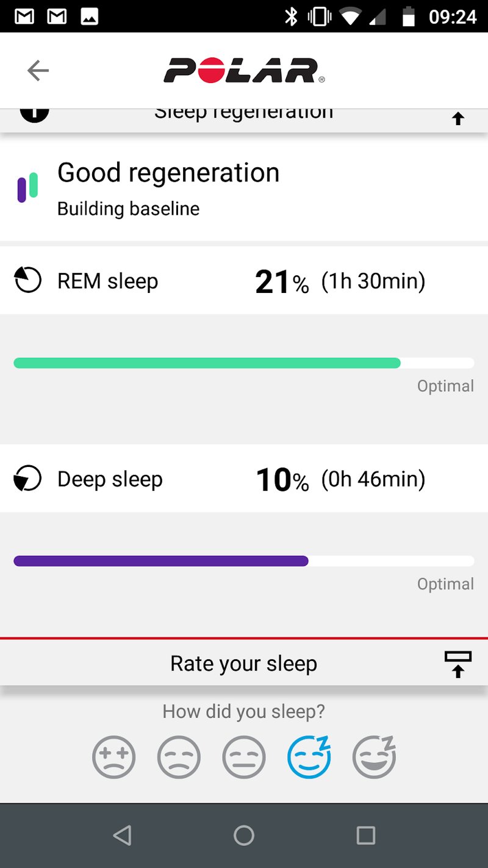The height and width of the screenshot is (868, 488).
Task: Tap the Rate your sleep header
Action: pyautogui.click(x=243, y=664)
